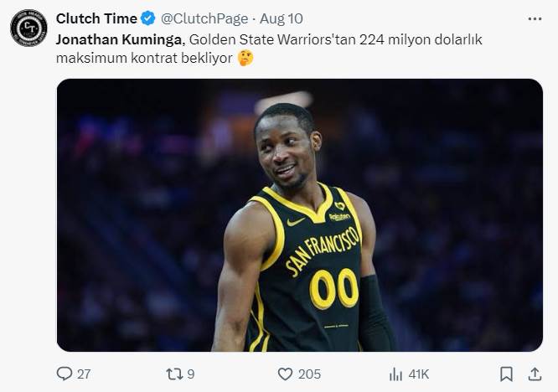Click the 205 likes count
Viewport: 558px width, 392px height.
tap(309, 374)
